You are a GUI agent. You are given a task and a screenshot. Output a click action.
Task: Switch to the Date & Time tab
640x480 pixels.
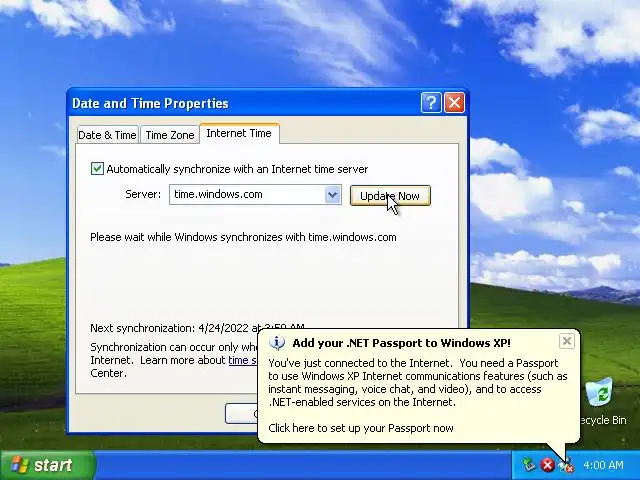(x=107, y=135)
